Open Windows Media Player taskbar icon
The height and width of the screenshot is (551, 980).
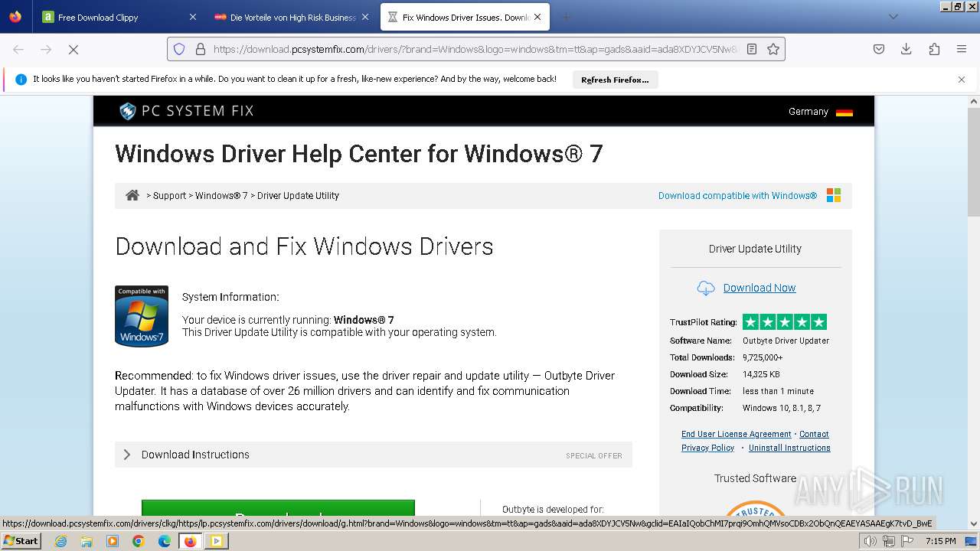click(x=113, y=541)
